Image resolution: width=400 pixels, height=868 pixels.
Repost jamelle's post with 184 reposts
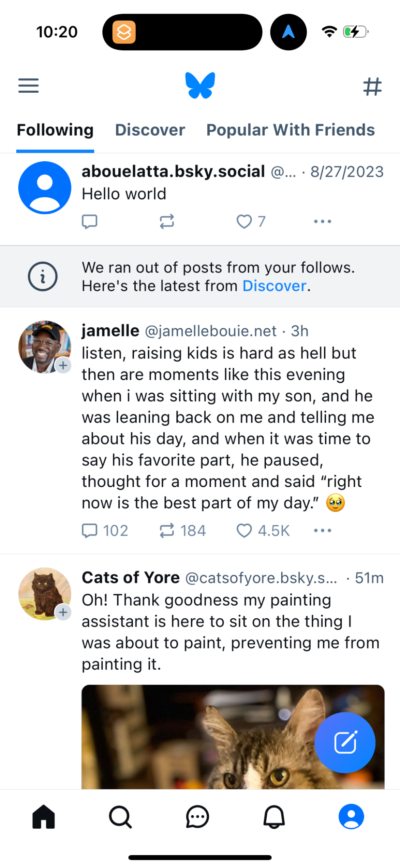click(x=167, y=530)
